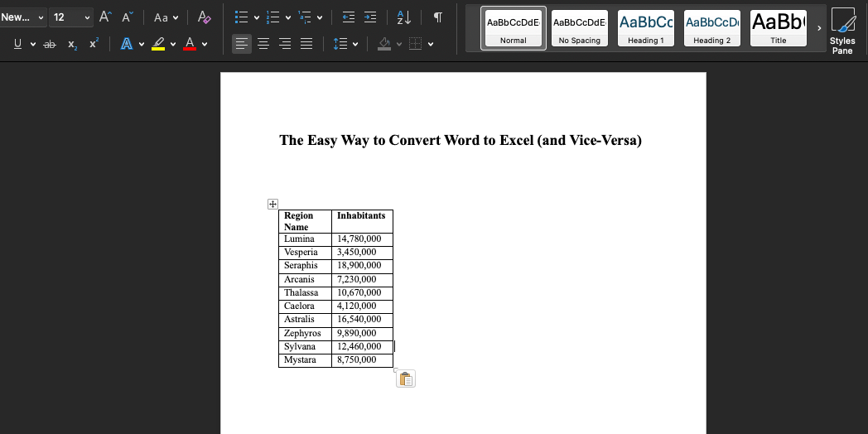Click the document title heading text
The height and width of the screenshot is (434, 868).
point(461,141)
